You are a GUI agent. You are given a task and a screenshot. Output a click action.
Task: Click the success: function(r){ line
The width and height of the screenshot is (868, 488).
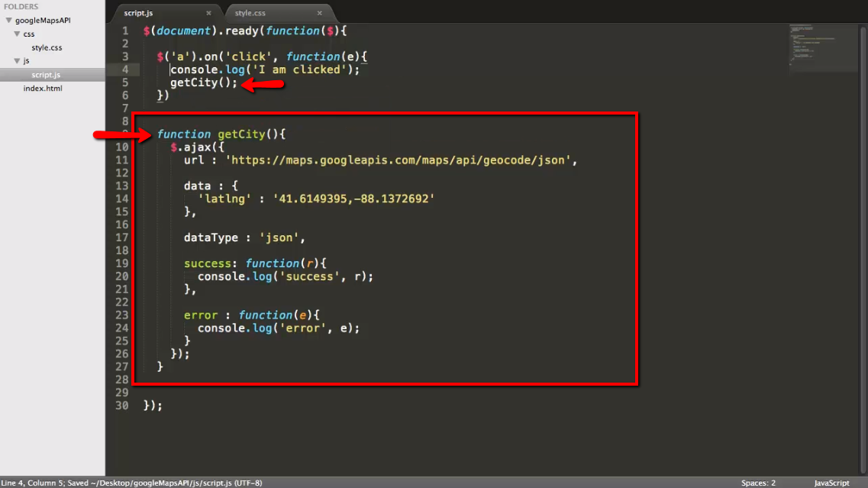[x=255, y=263]
